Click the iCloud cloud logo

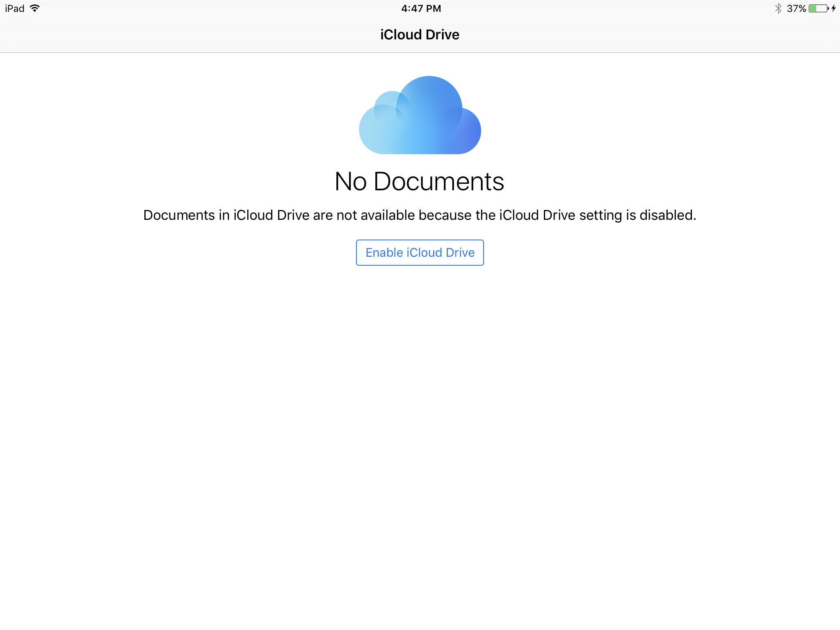pos(420,115)
